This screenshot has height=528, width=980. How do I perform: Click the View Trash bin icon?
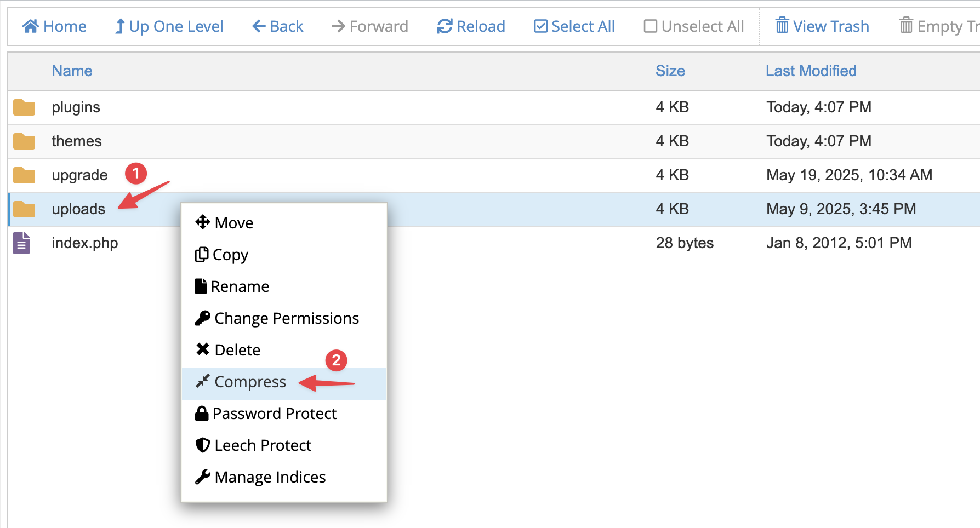tap(782, 25)
